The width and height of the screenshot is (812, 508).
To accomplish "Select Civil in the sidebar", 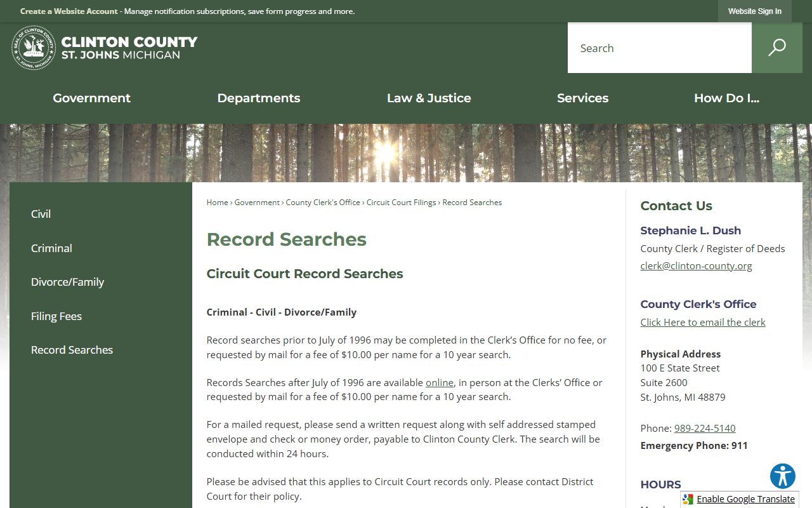I will [41, 214].
